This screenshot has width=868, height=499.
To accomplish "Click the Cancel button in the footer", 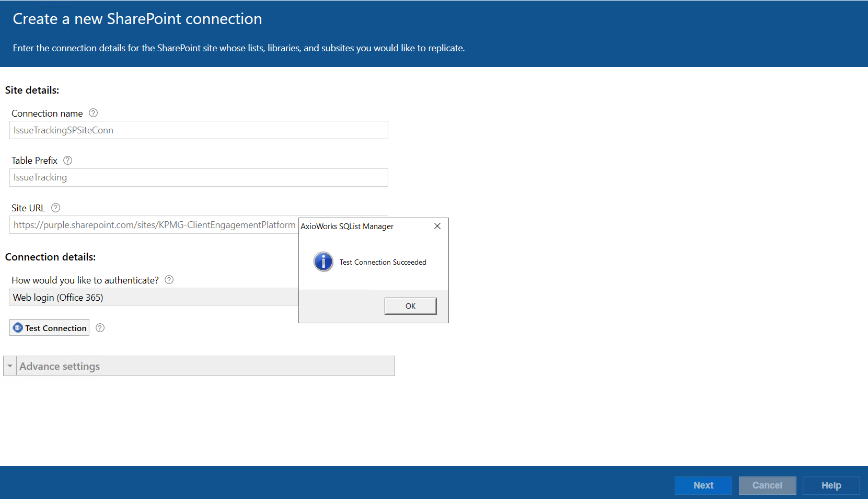I will 767,485.
